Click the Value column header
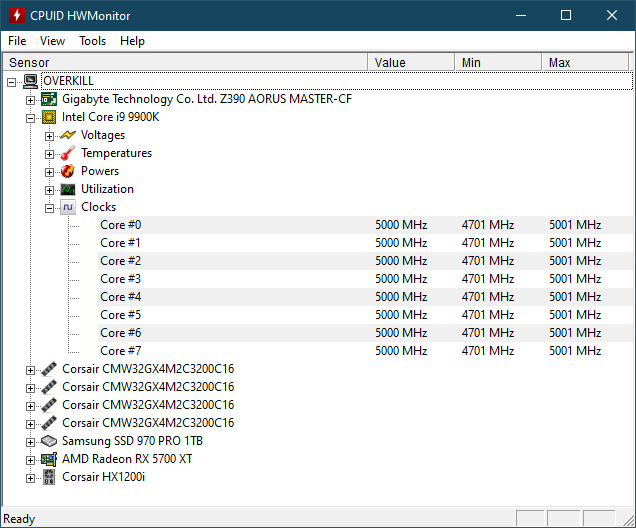The height and width of the screenshot is (528, 636). click(x=411, y=62)
